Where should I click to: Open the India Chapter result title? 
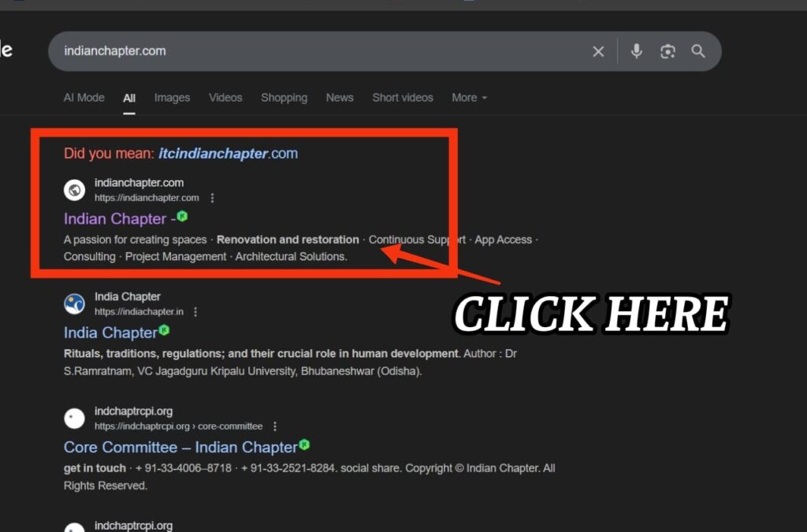coord(110,333)
